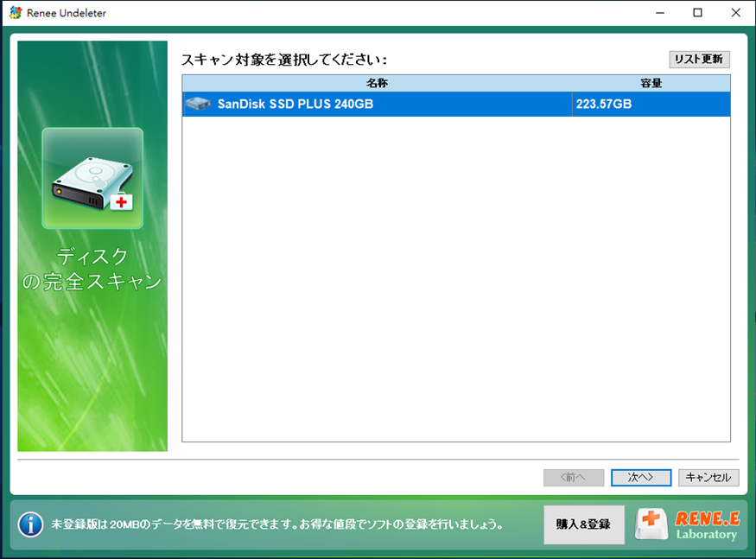
Task: Minimize the Renee Undeleter window
Action: tap(660, 13)
